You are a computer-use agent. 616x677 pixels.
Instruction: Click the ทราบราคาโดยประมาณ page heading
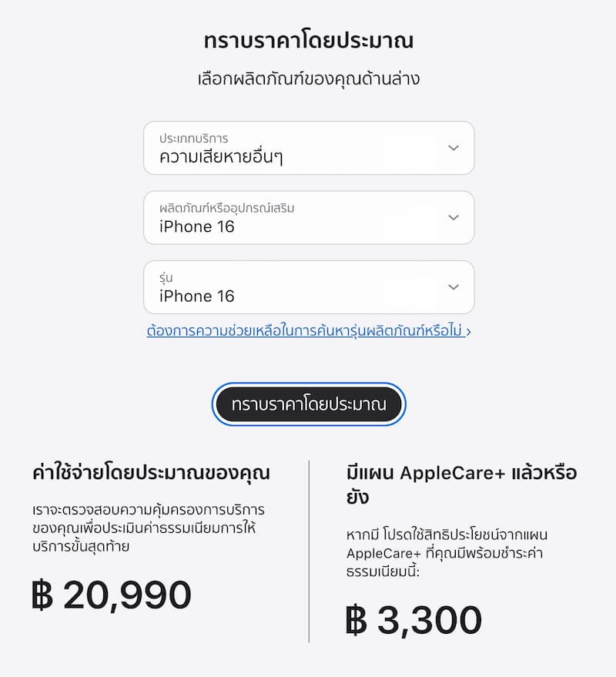[309, 41]
